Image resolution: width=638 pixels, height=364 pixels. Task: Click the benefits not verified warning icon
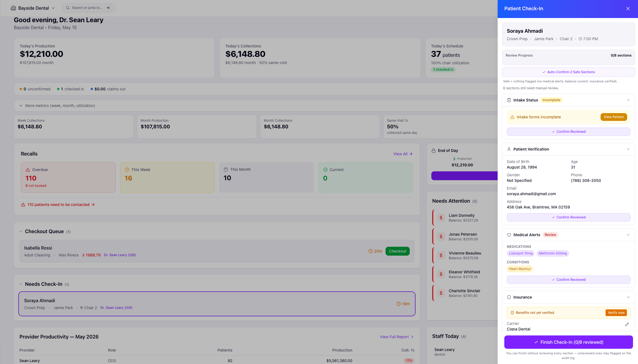(512, 313)
